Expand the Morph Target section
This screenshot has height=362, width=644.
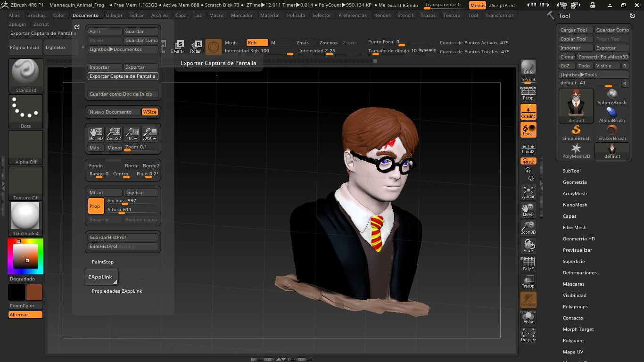(578, 329)
